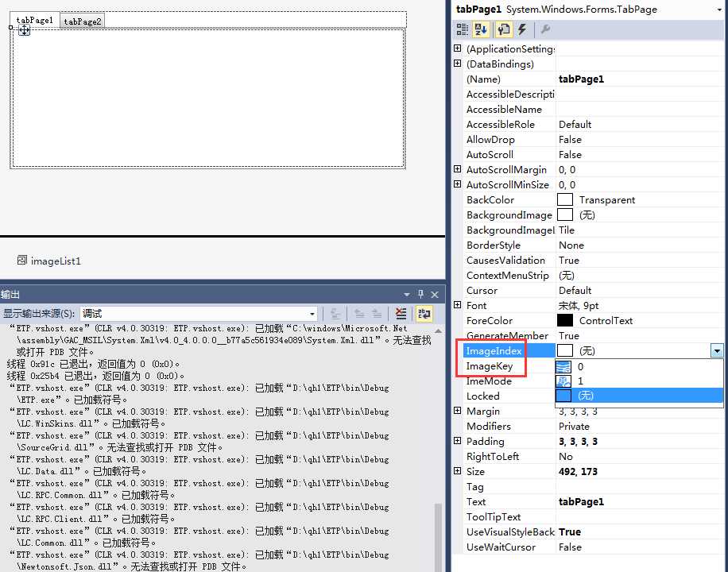Image resolution: width=728 pixels, height=572 pixels.
Task: Click the imageList1 component icon in the tray
Action: click(x=21, y=260)
